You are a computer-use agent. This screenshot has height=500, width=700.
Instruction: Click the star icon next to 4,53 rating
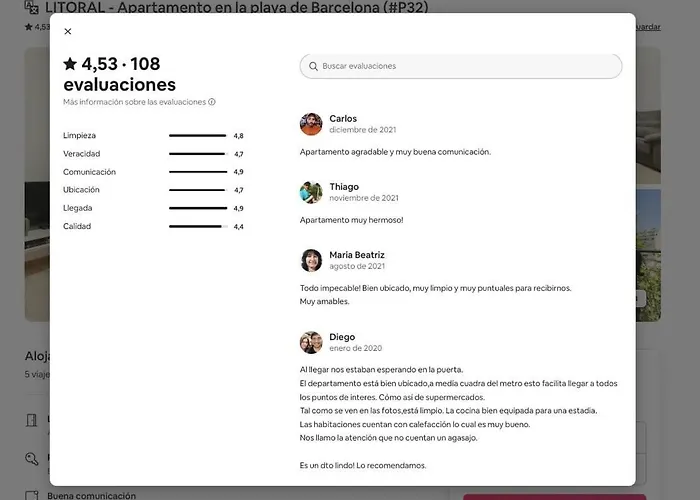[x=70, y=64]
